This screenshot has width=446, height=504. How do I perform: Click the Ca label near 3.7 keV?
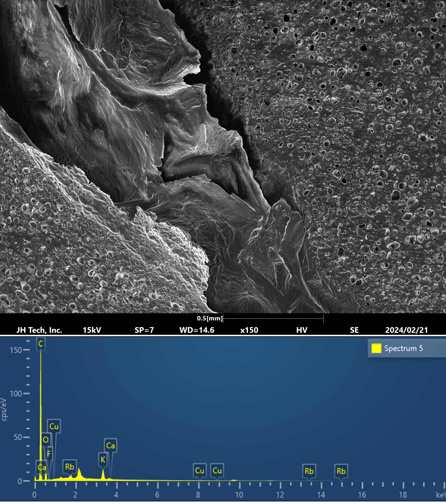pyautogui.click(x=110, y=445)
